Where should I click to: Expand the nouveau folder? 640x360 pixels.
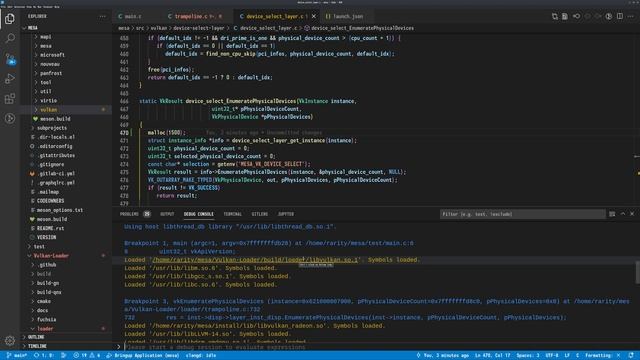(x=65, y=64)
